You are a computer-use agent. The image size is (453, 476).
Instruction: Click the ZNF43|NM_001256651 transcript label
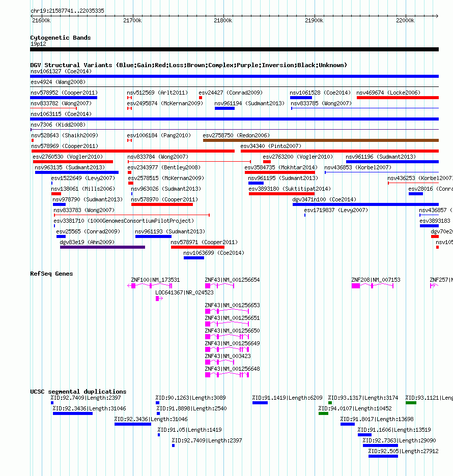coord(233,318)
